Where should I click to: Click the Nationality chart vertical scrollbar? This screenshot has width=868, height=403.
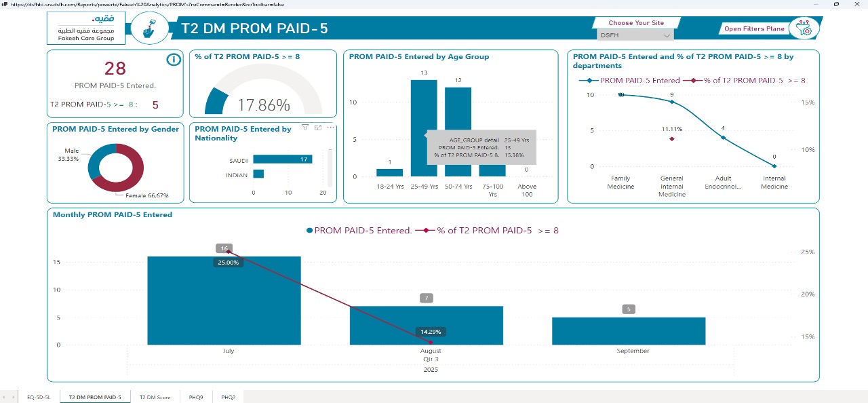coord(330,168)
